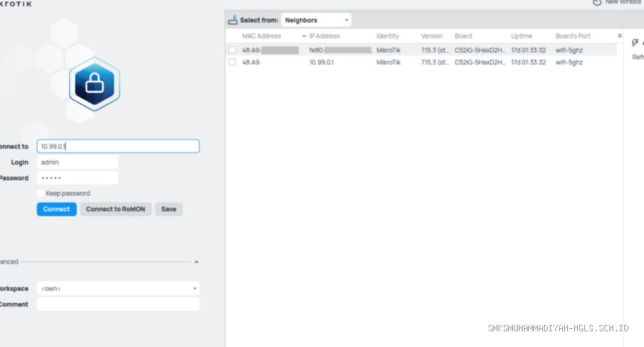Click uptime 17d 01:33:32 in the fe80 row

(x=528, y=50)
